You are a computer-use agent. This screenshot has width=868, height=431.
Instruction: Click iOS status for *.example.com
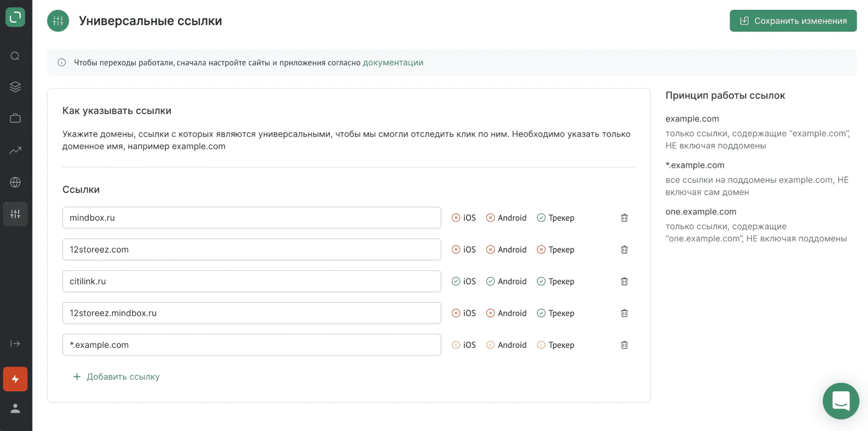click(464, 345)
